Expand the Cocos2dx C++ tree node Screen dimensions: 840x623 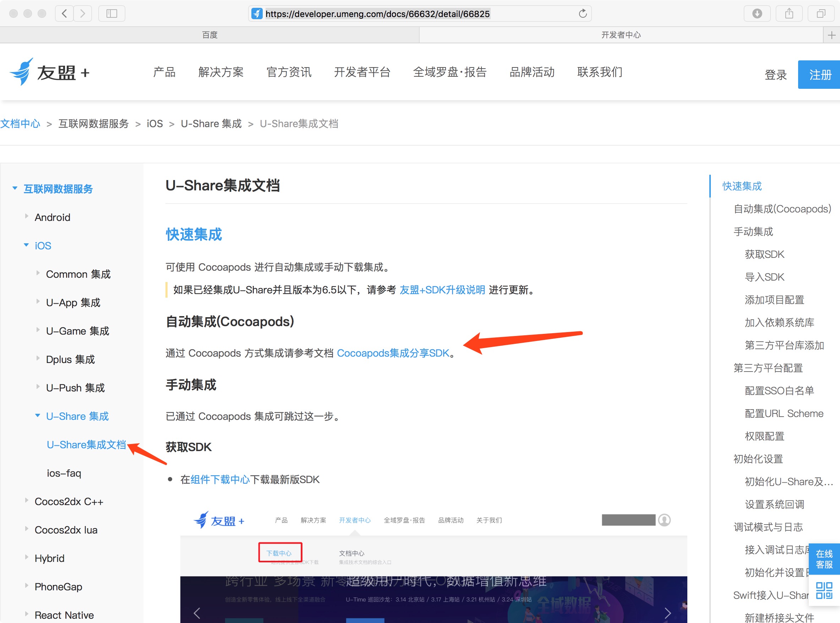click(x=26, y=500)
